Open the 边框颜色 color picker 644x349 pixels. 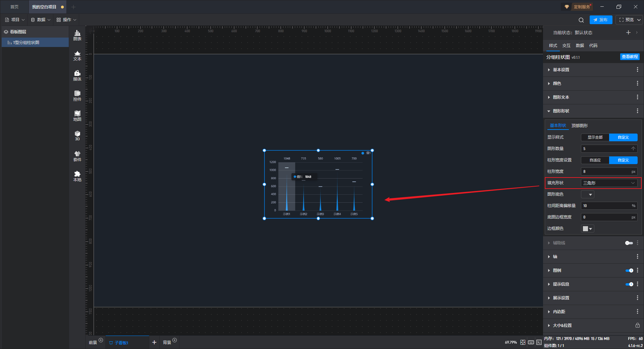click(x=587, y=229)
